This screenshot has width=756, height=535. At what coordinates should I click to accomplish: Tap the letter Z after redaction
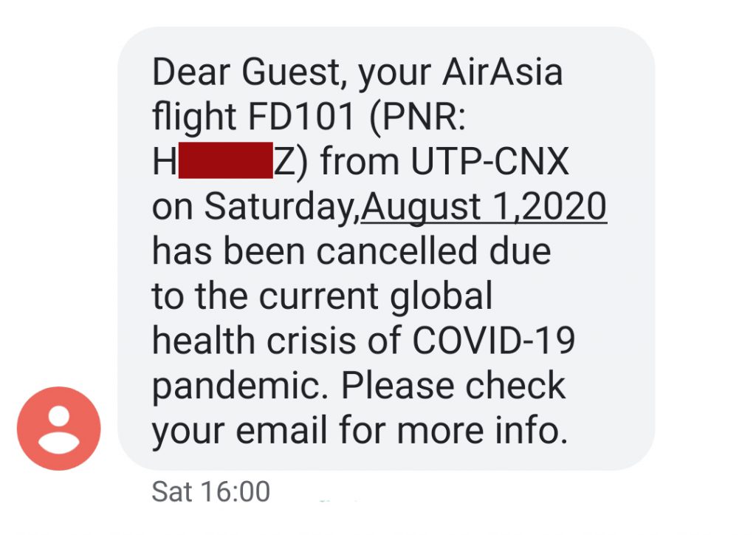tap(284, 161)
